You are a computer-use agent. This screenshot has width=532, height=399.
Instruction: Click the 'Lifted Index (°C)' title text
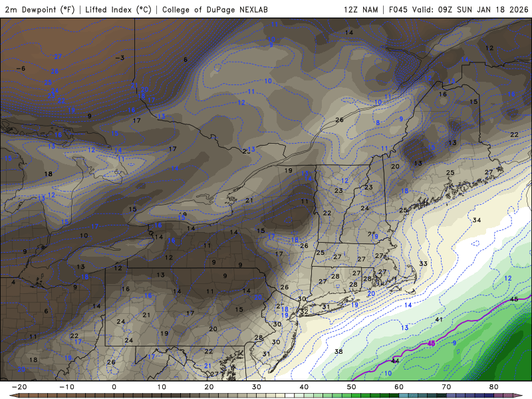pyautogui.click(x=118, y=9)
